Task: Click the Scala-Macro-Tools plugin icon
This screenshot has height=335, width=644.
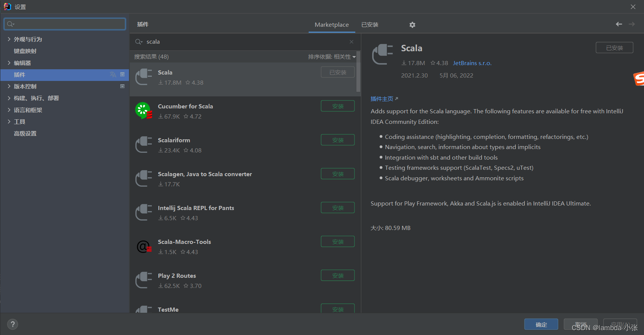Action: [144, 246]
